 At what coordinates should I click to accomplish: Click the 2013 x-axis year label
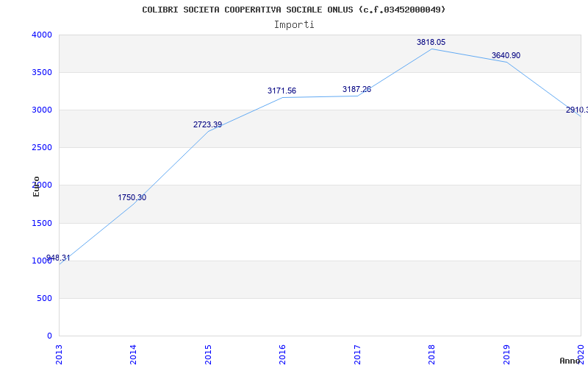[59, 355]
